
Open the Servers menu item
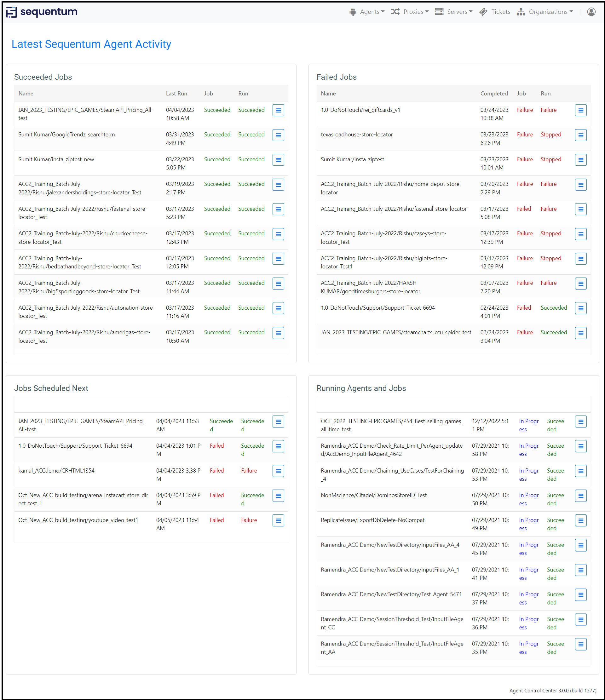pos(459,11)
